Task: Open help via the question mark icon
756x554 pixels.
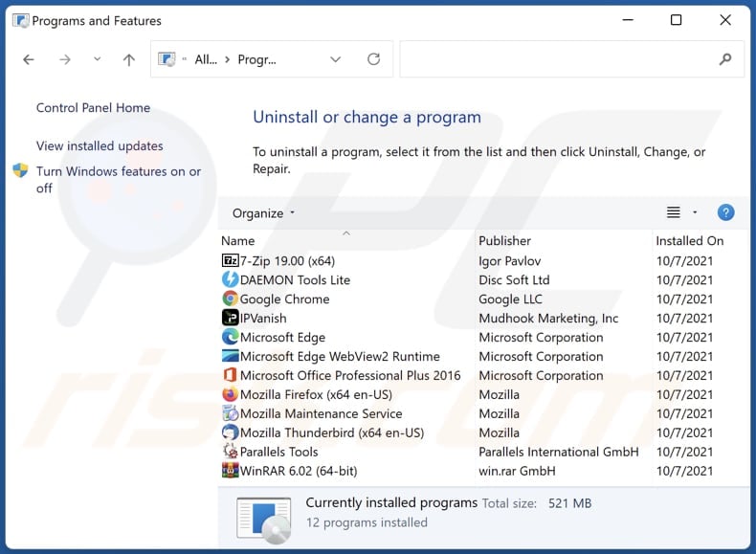Action: click(x=725, y=212)
